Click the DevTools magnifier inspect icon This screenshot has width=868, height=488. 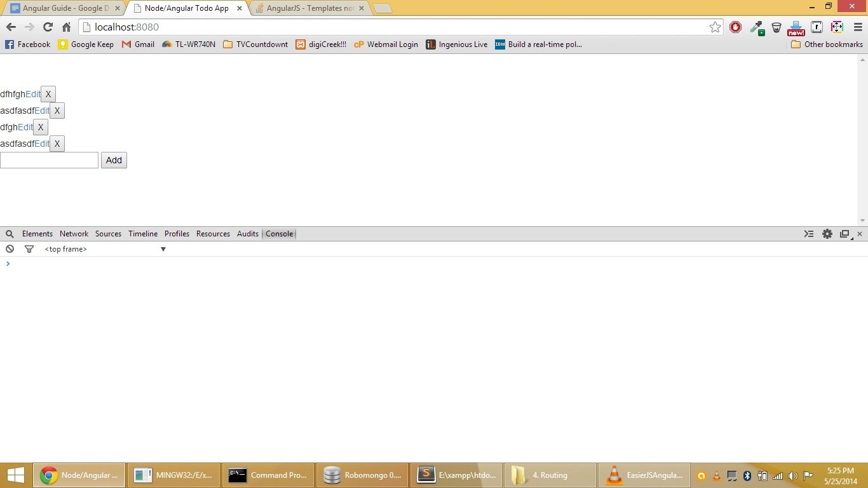[10, 234]
